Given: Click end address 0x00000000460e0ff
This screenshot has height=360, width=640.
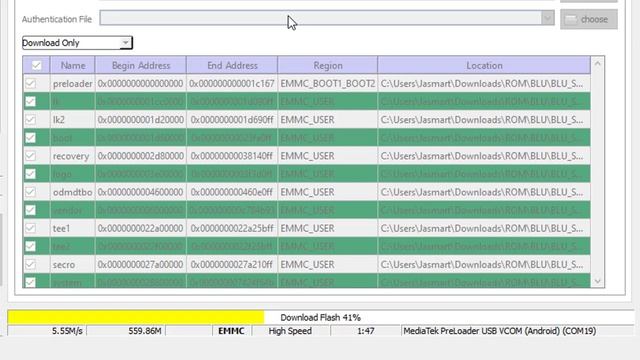Looking at the screenshot, I should (232, 192).
